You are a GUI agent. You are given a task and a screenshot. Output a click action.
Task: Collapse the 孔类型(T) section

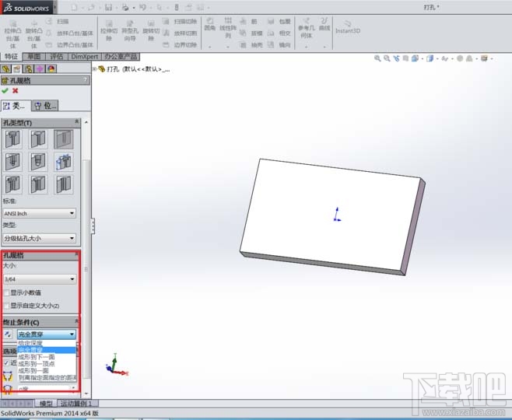click(x=77, y=122)
